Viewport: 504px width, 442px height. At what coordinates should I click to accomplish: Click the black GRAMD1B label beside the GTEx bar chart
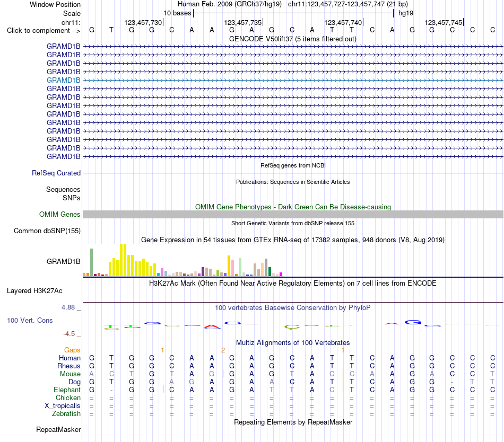point(63,262)
